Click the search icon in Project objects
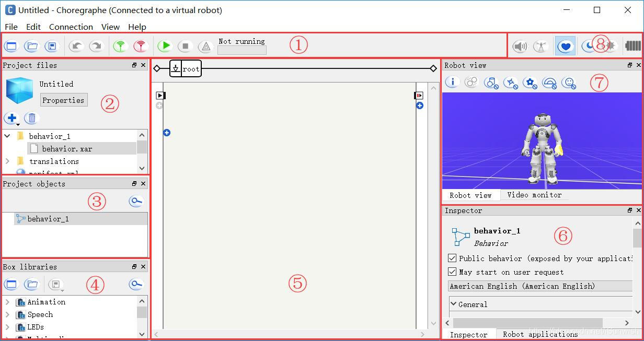The height and width of the screenshot is (341, 644). [x=136, y=202]
